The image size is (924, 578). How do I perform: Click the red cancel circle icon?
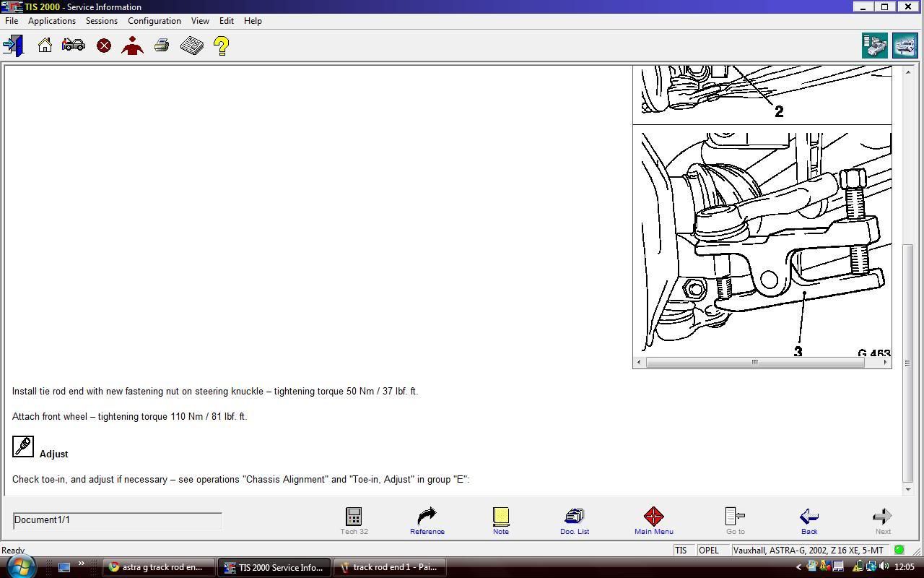(104, 46)
